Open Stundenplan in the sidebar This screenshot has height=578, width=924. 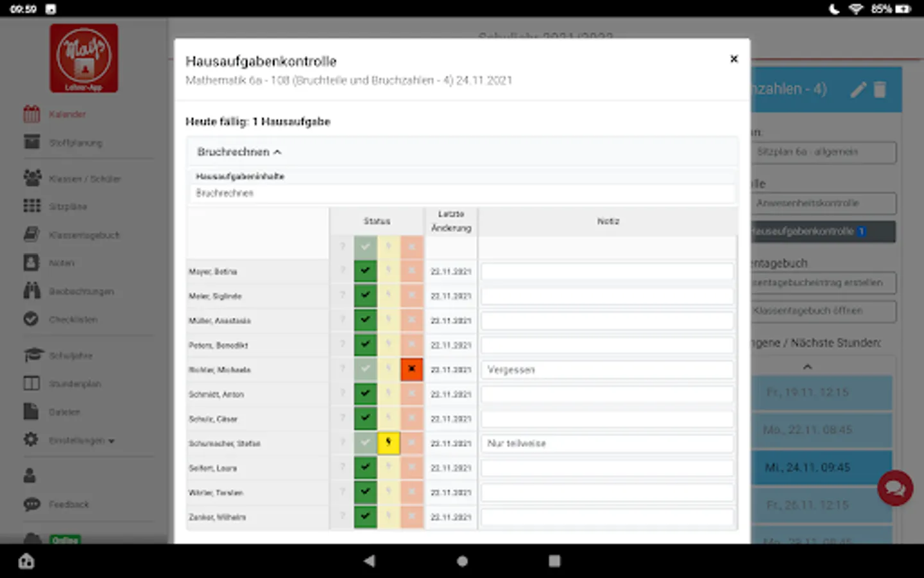62,384
